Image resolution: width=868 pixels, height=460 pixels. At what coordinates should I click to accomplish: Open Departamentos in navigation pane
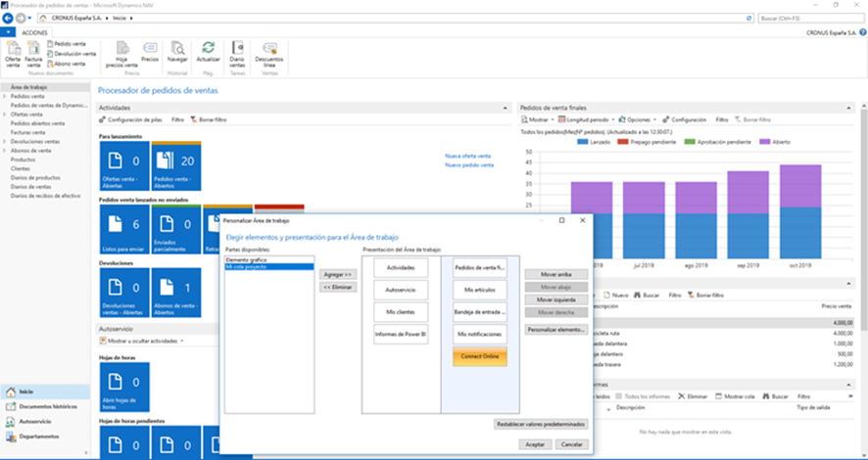tap(45, 437)
